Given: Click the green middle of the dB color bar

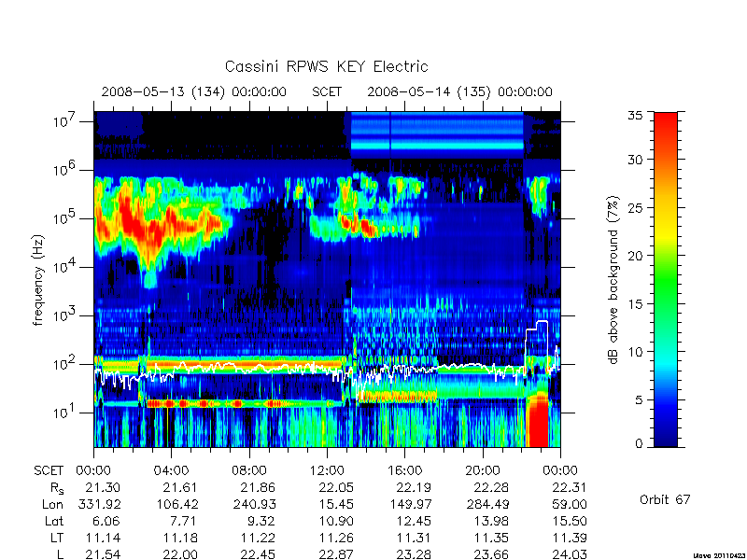Looking at the screenshot, I should pyautogui.click(x=666, y=280).
